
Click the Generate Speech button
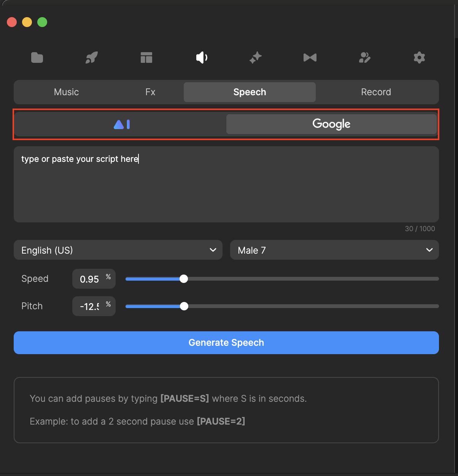(226, 342)
